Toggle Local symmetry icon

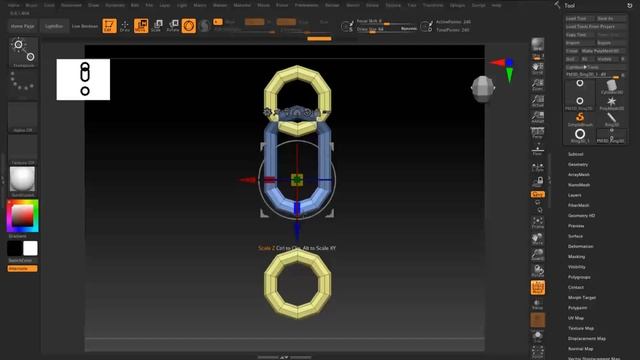pyautogui.click(x=538, y=167)
